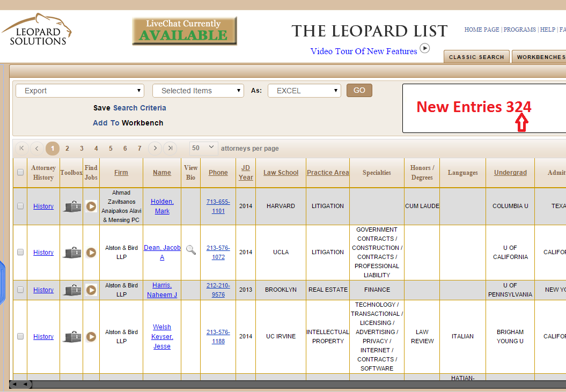
Task: Check the box for Holden, Mark row
Action: (x=20, y=206)
